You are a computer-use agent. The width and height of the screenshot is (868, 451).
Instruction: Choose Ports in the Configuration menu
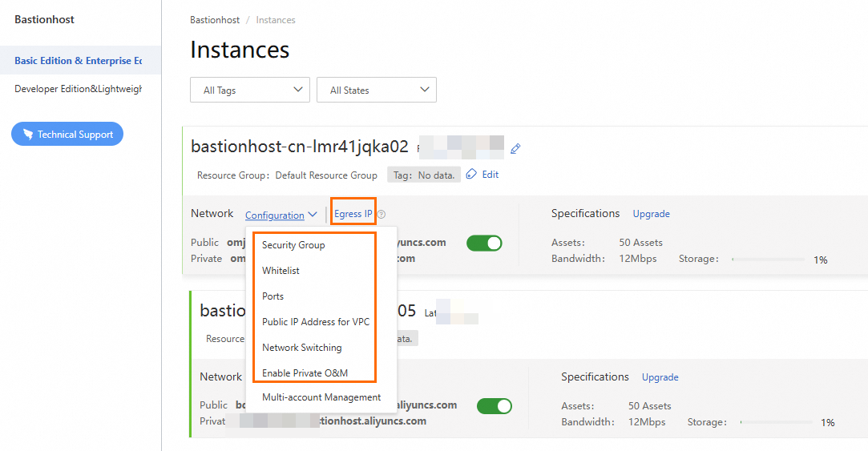tap(273, 296)
